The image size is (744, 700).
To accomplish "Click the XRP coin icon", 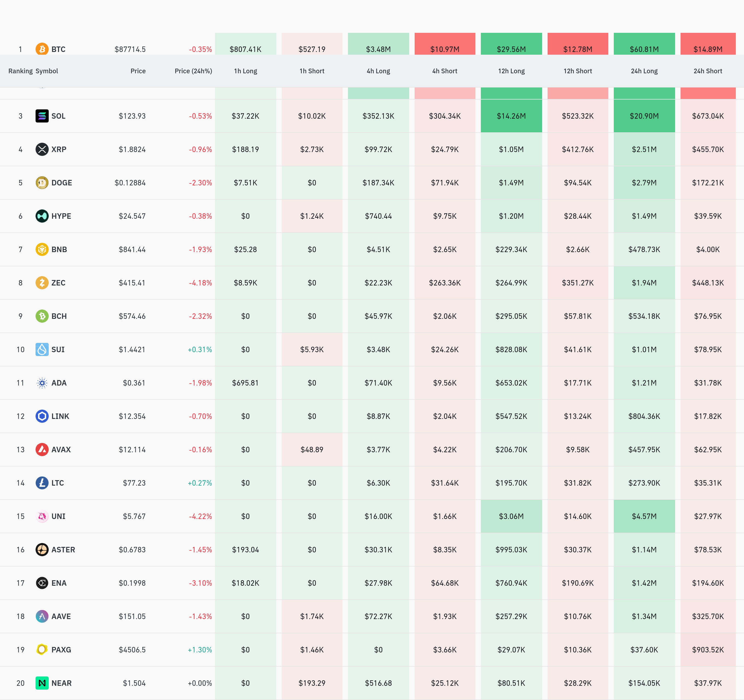I will click(x=42, y=149).
